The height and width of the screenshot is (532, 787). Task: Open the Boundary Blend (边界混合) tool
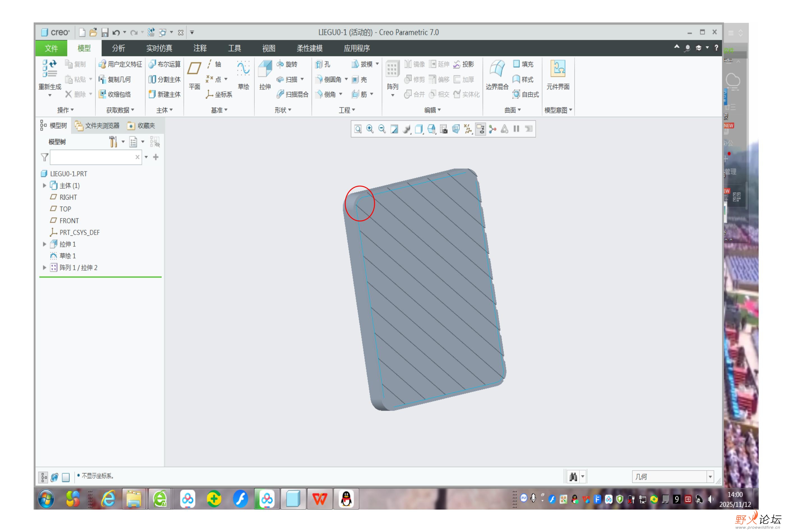pyautogui.click(x=497, y=69)
